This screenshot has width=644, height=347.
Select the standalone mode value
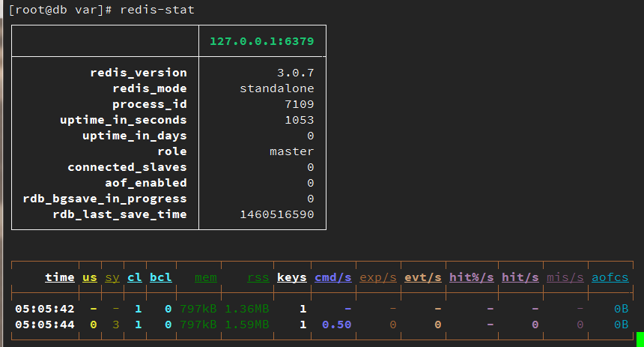click(x=277, y=88)
